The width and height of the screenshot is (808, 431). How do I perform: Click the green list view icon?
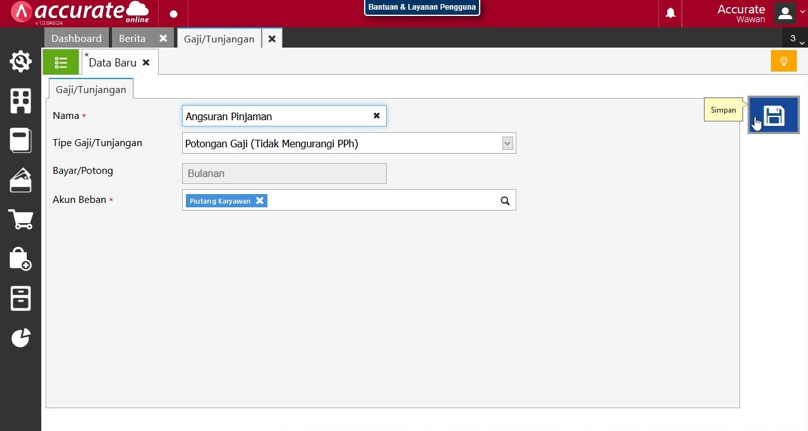pyautogui.click(x=61, y=62)
